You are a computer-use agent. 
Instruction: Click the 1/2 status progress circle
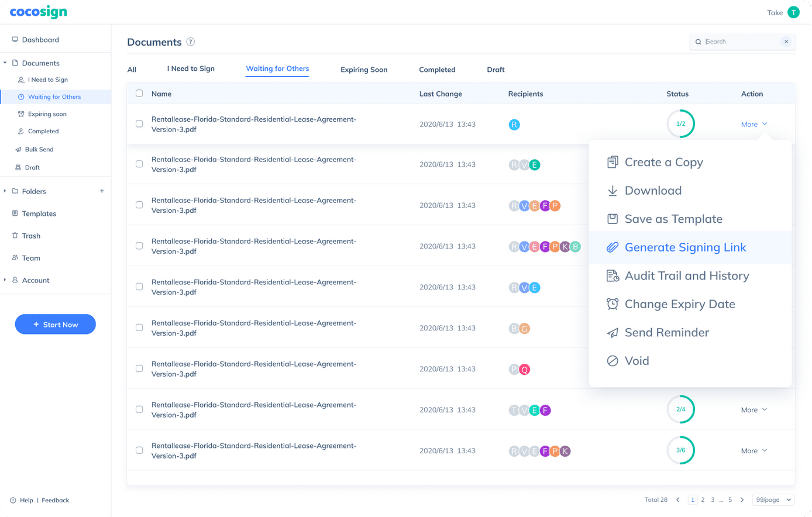(681, 124)
